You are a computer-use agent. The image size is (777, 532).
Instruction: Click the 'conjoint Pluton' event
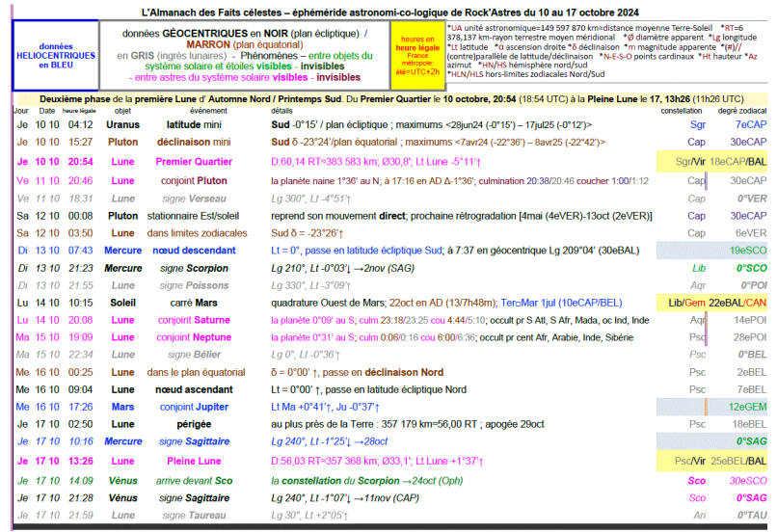[x=194, y=181]
